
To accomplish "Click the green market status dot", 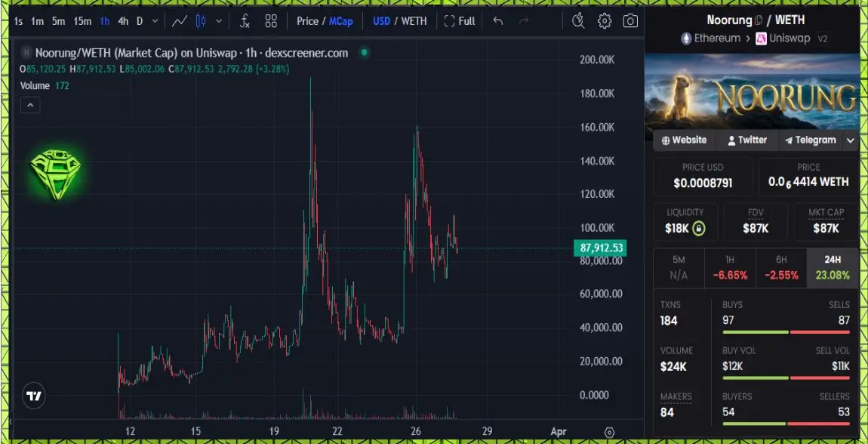I will [365, 53].
